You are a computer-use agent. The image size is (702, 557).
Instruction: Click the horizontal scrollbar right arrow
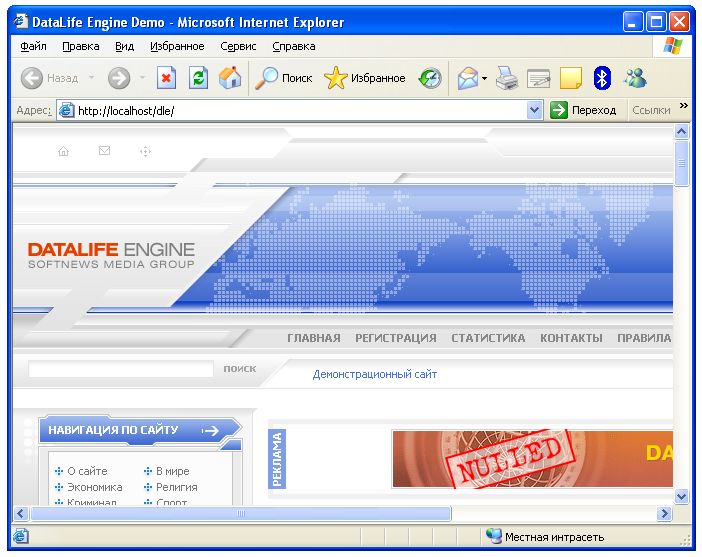[x=664, y=513]
